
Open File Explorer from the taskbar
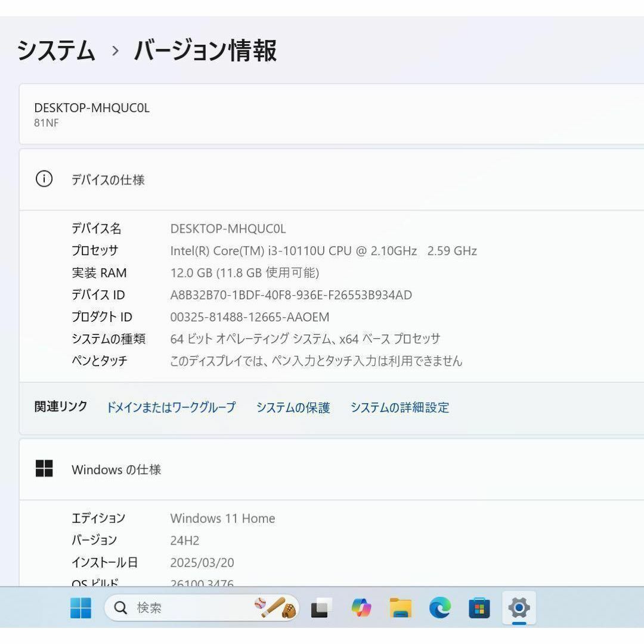point(401,608)
